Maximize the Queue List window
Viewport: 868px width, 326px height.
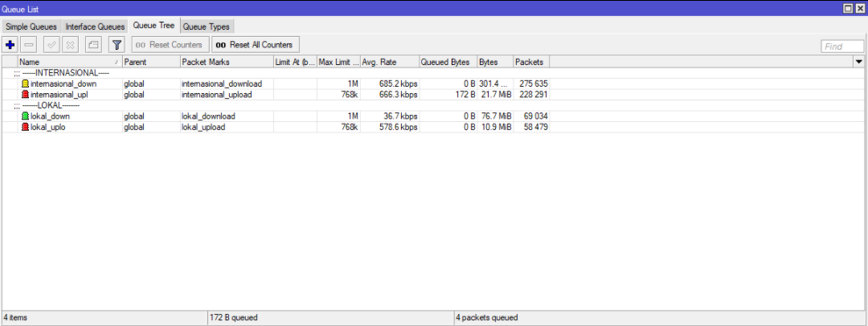(x=848, y=8)
